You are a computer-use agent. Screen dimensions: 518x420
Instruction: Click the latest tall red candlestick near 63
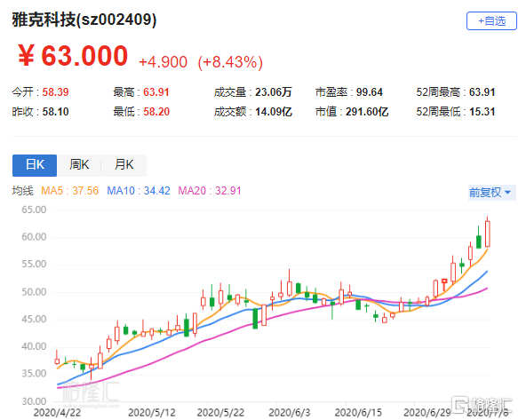click(487, 234)
